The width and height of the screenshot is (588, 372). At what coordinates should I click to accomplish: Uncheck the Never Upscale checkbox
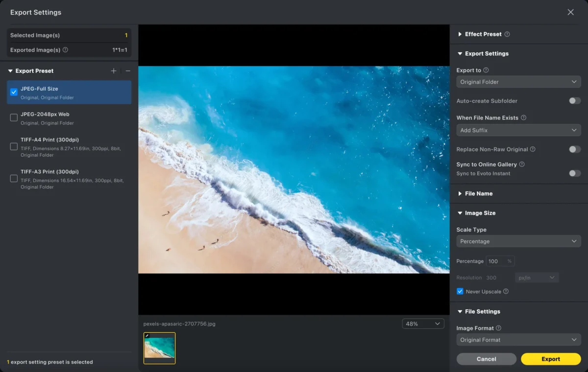pyautogui.click(x=460, y=292)
